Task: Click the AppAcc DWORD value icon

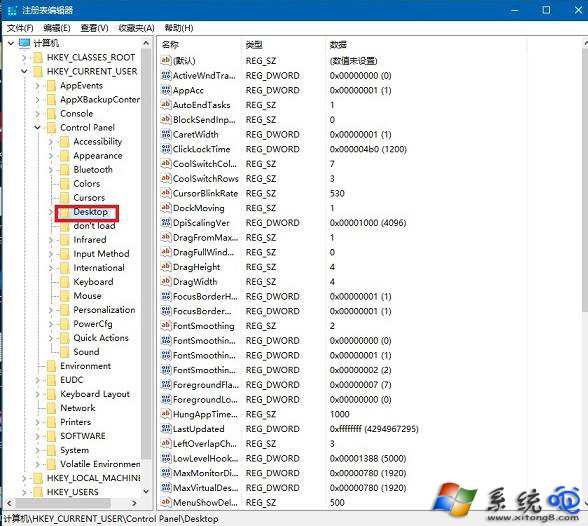Action: click(x=166, y=90)
